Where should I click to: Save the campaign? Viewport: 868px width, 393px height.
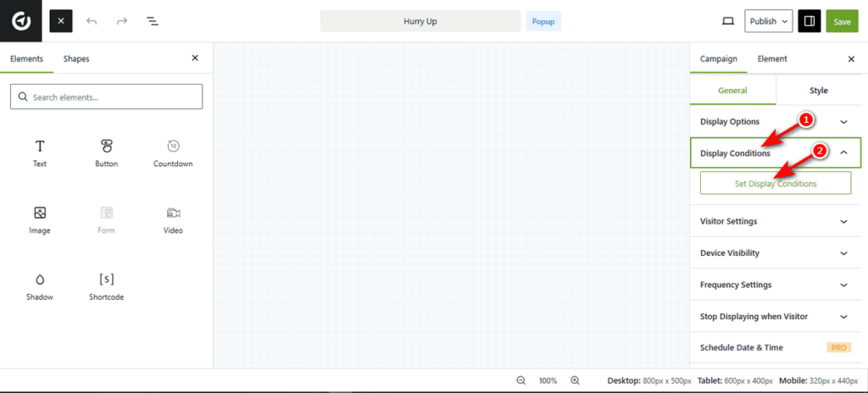[842, 21]
